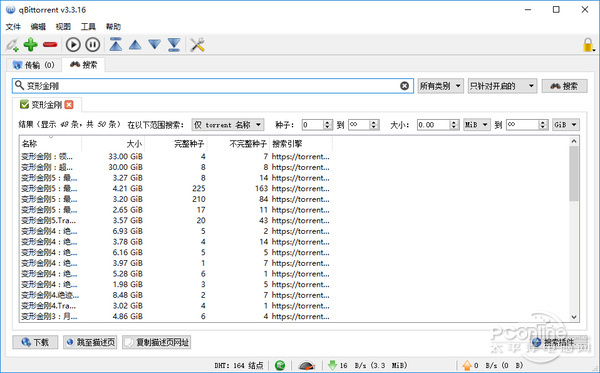This screenshot has width=600, height=373.
Task: Move torrent to top of queue
Action: [116, 44]
